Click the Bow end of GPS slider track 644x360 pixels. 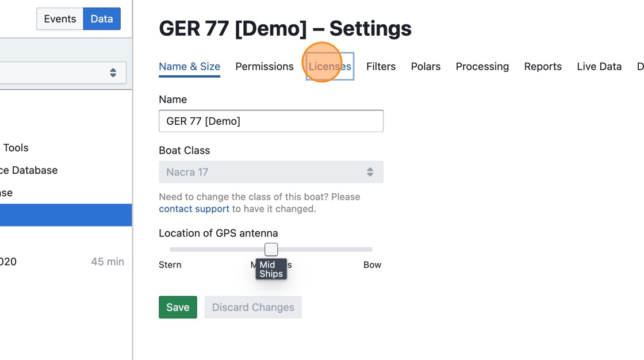pyautogui.click(x=370, y=250)
